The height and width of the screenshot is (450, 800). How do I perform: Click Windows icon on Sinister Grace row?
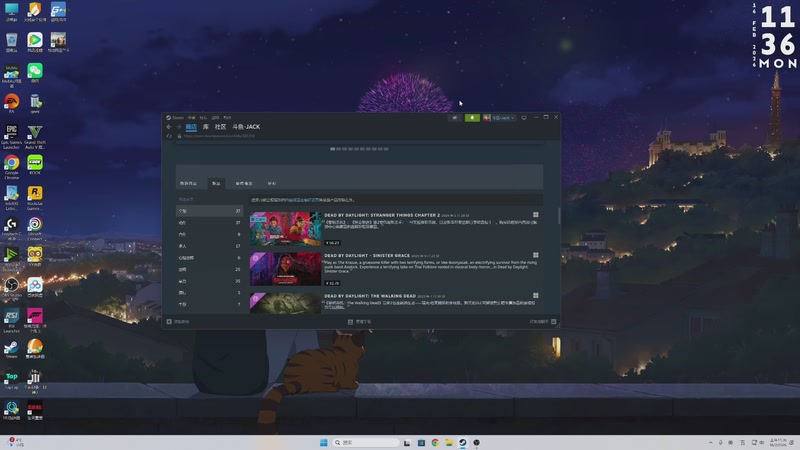(536, 255)
